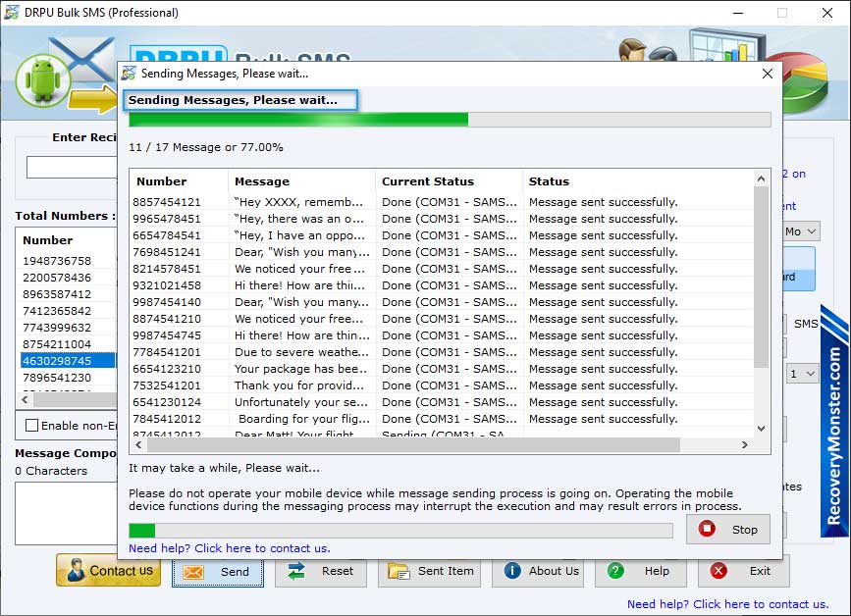The height and width of the screenshot is (616, 851).
Task: Click left arrow of dialog horizontal scrollbar
Action: tap(139, 445)
